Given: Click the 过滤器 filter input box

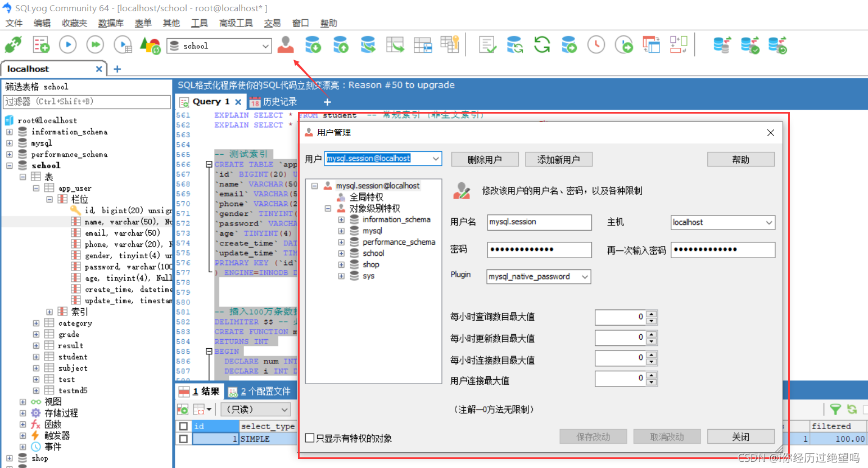Looking at the screenshot, I should 87,102.
